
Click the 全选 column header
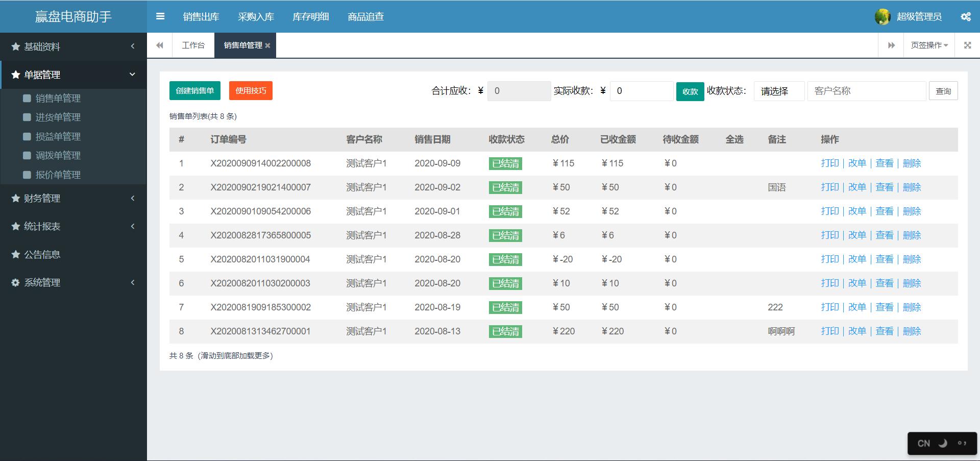pos(734,139)
